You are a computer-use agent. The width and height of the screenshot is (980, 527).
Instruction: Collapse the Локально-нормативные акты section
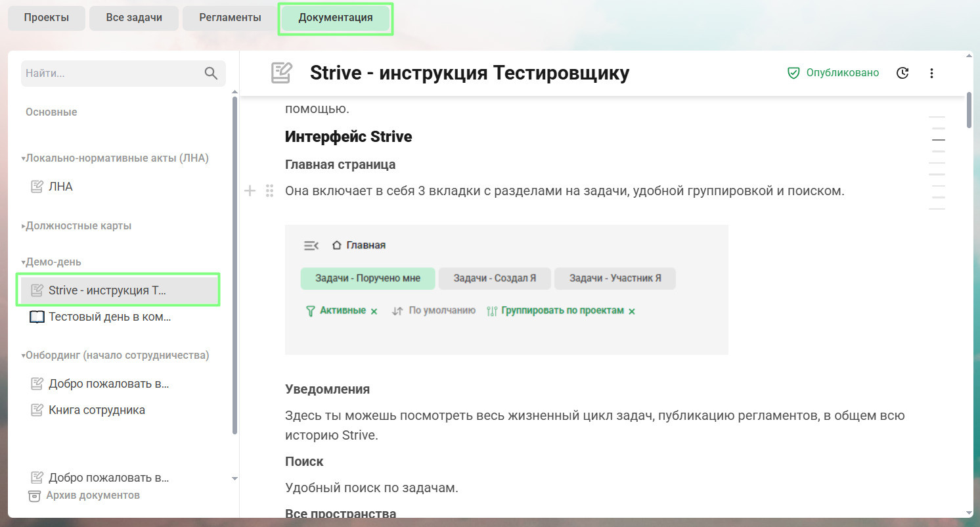pos(23,158)
